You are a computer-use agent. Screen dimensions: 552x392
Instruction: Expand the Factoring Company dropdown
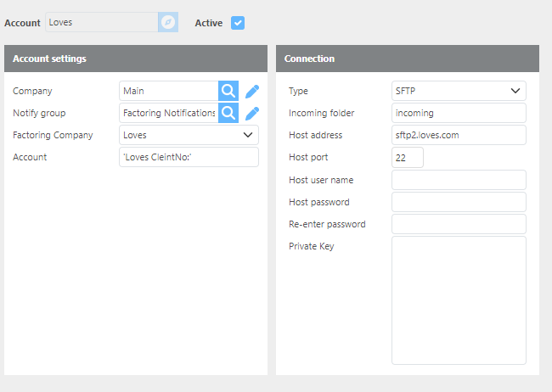pyautogui.click(x=189, y=135)
